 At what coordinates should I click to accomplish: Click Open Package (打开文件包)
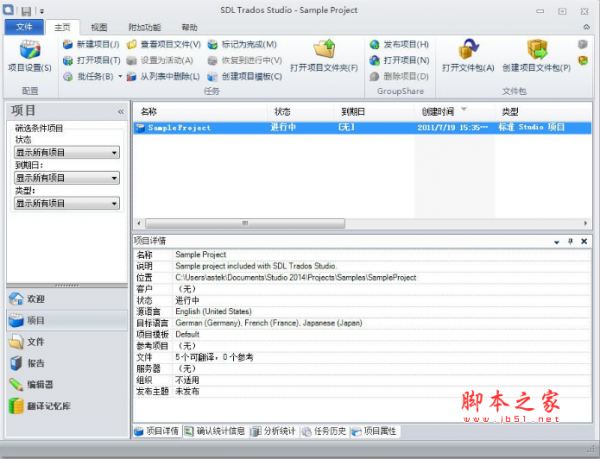coord(468,56)
